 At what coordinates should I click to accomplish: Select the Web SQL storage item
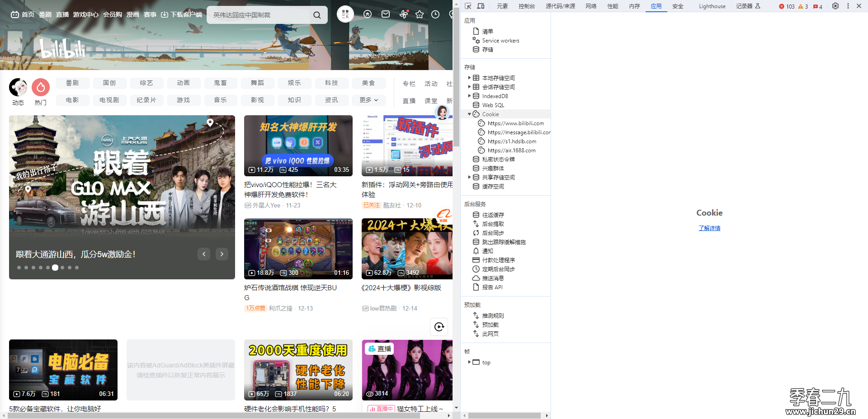[493, 105]
